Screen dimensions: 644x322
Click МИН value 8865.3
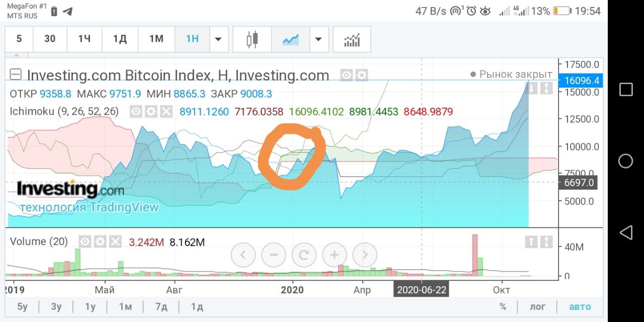click(189, 94)
